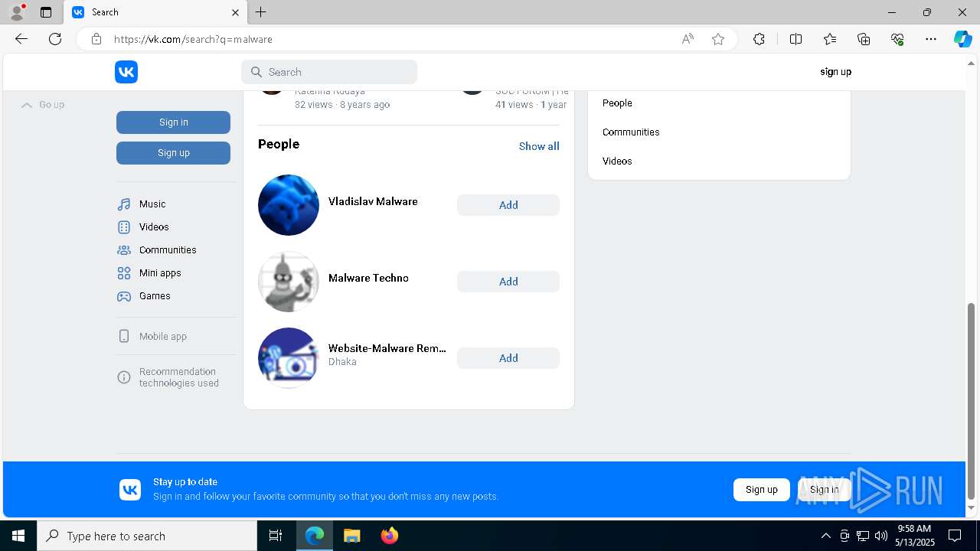
Task: Click the Sign in button in the blue banner
Action: point(824,490)
